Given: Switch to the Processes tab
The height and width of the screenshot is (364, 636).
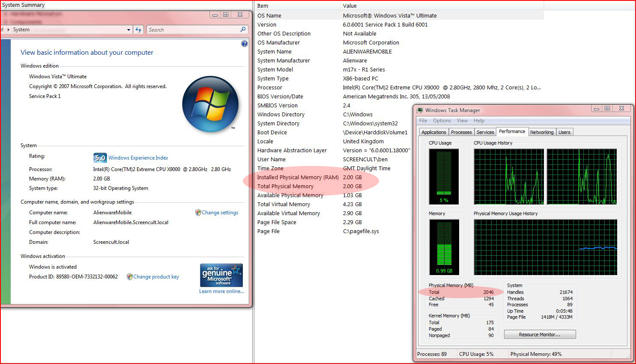Looking at the screenshot, I should click(461, 132).
